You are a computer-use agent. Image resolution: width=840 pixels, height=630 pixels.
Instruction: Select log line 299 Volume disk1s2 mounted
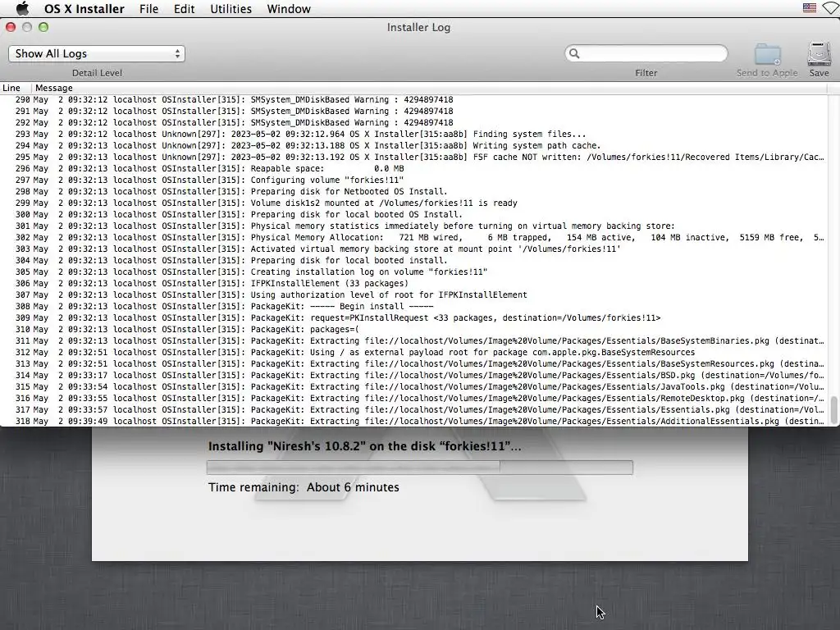click(x=413, y=203)
